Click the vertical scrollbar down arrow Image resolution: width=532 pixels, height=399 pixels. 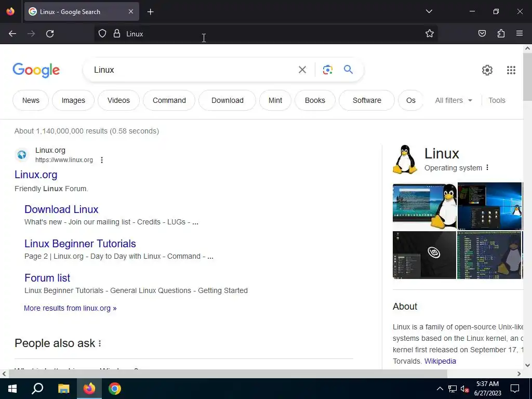coord(528,365)
